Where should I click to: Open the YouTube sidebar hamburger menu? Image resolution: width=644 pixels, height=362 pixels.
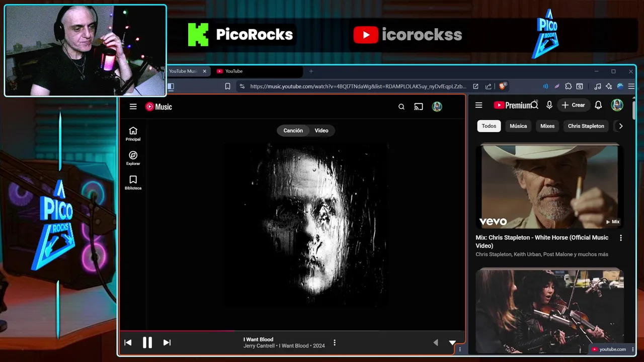click(x=479, y=105)
